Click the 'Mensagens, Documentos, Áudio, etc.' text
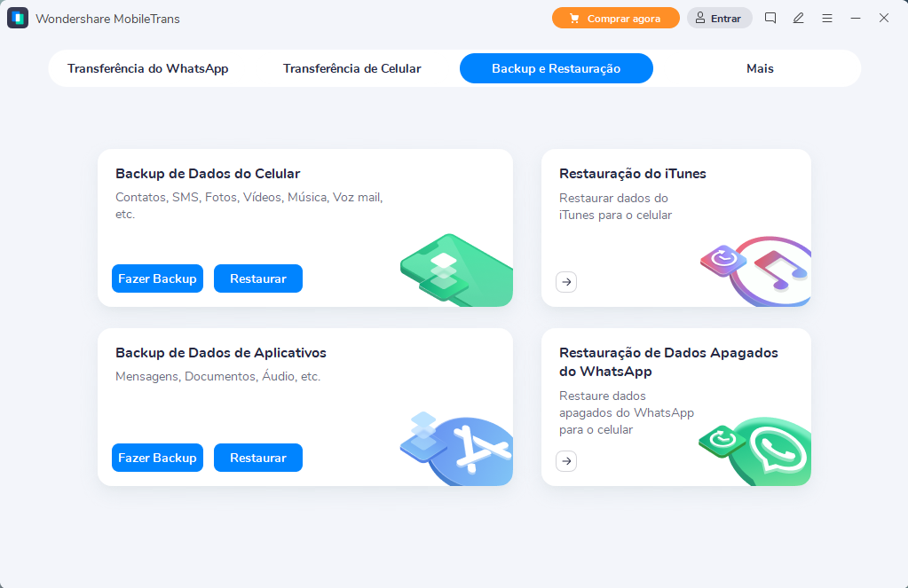This screenshot has width=908, height=588. click(217, 377)
